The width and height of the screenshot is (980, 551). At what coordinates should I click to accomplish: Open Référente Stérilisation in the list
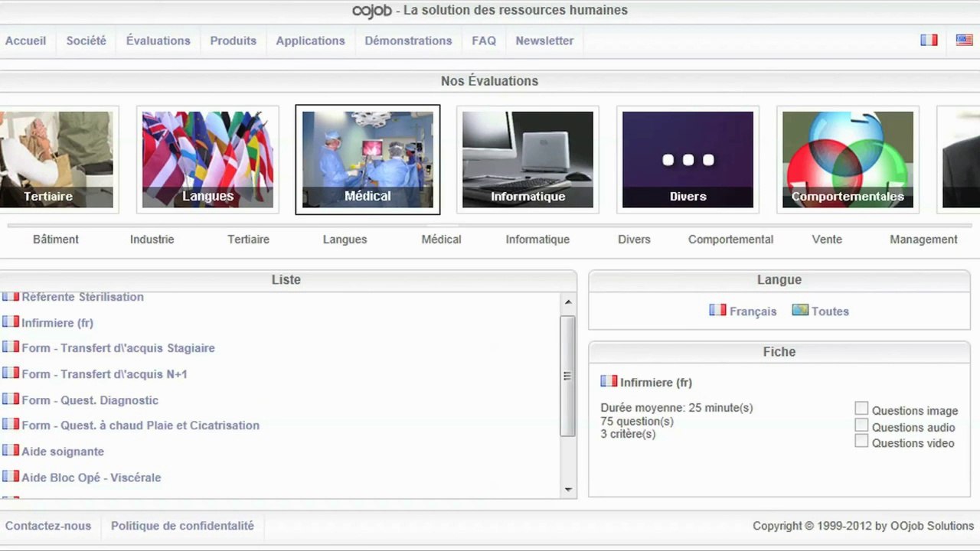pos(83,297)
